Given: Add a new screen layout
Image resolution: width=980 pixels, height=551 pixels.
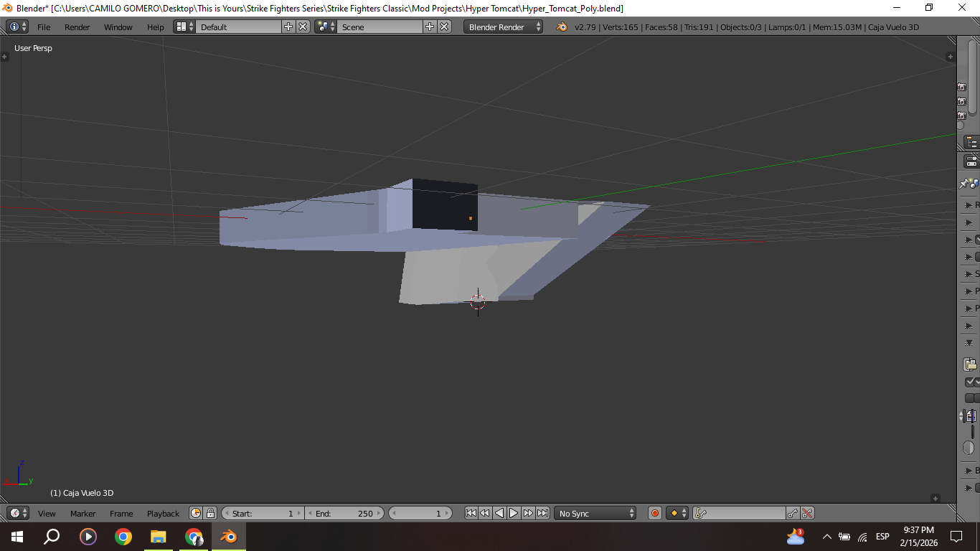Looking at the screenshot, I should (x=288, y=27).
